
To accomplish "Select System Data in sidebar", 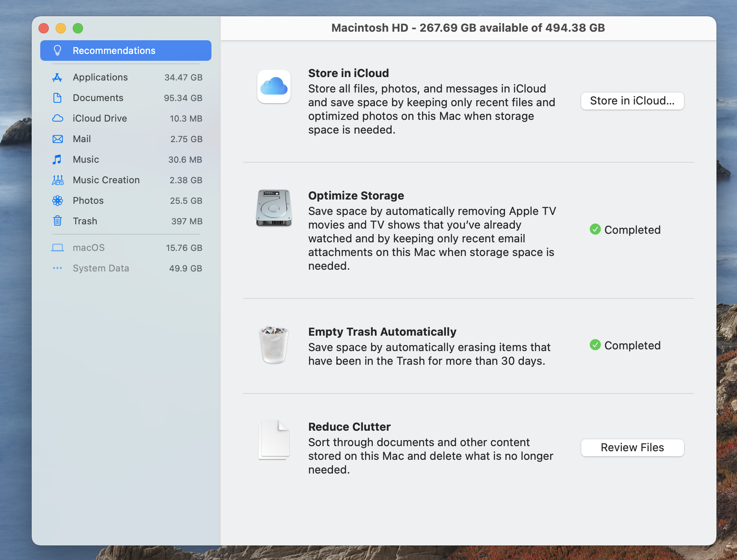I will [126, 268].
